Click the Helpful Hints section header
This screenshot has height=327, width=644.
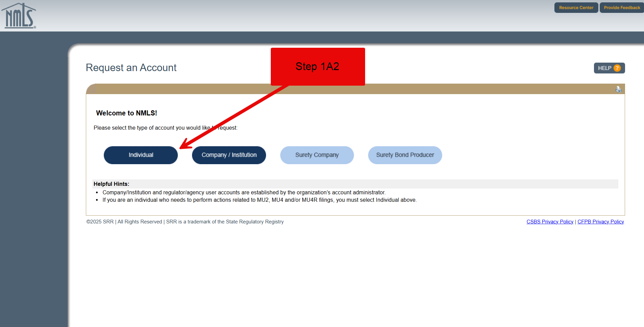(x=111, y=184)
